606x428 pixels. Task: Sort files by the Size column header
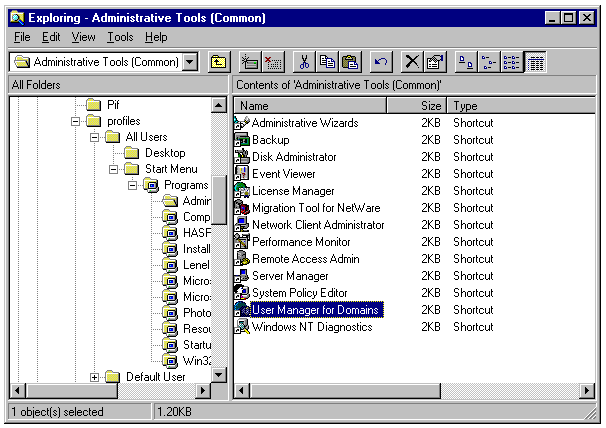[430, 105]
